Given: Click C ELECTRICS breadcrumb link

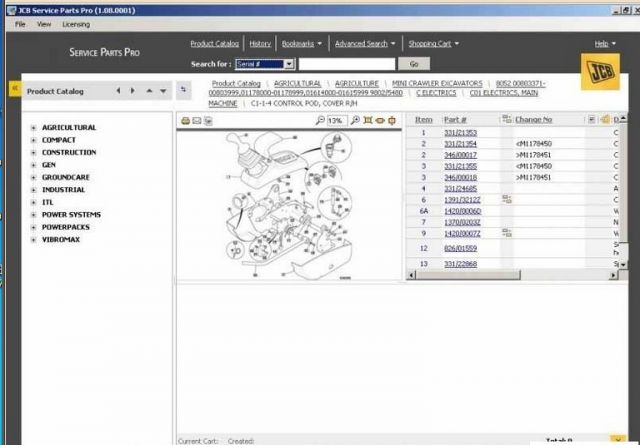Looking at the screenshot, I should [x=436, y=93].
